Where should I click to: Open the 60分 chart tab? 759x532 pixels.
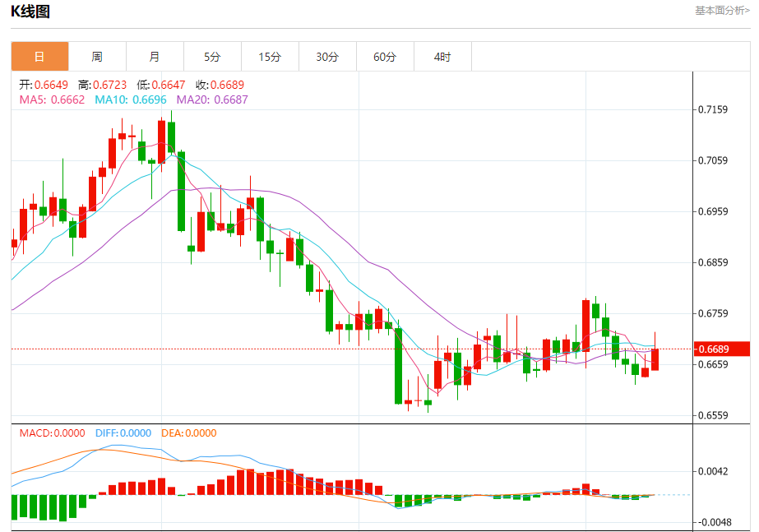pyautogui.click(x=386, y=57)
